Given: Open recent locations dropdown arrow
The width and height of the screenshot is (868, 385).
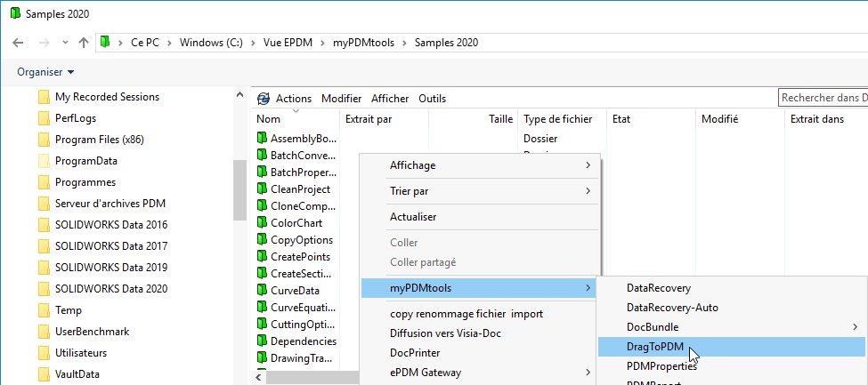Looking at the screenshot, I should tap(65, 43).
